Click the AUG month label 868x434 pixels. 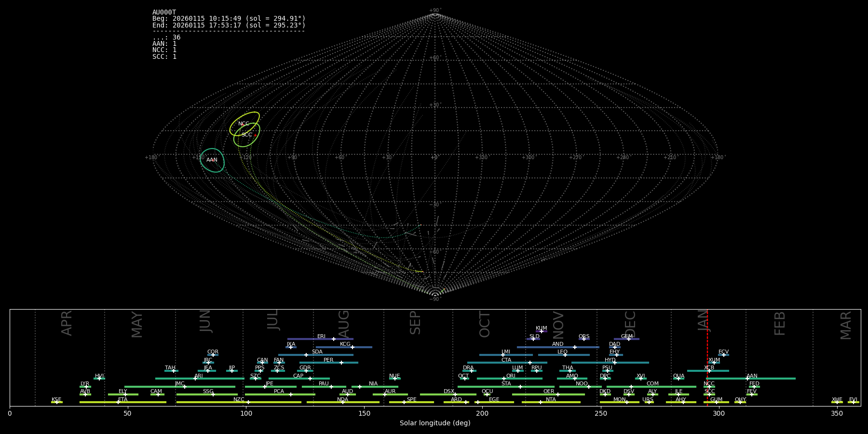[344, 323]
